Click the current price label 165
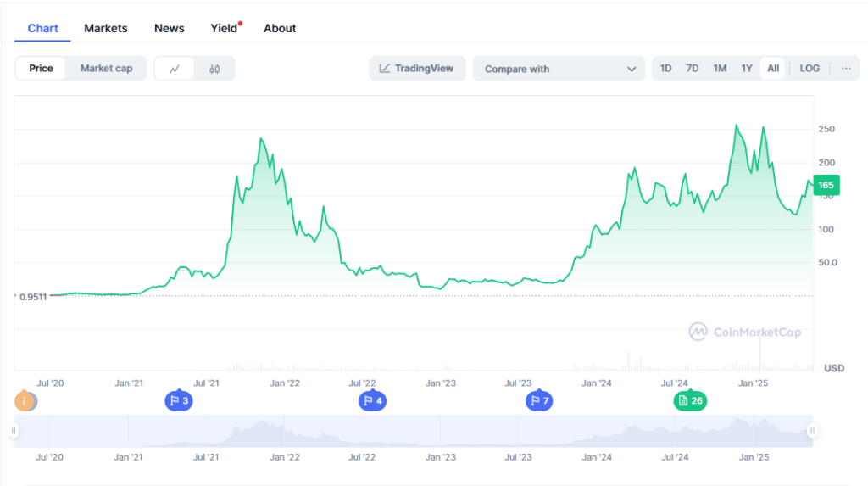868x486 pixels. [826, 185]
